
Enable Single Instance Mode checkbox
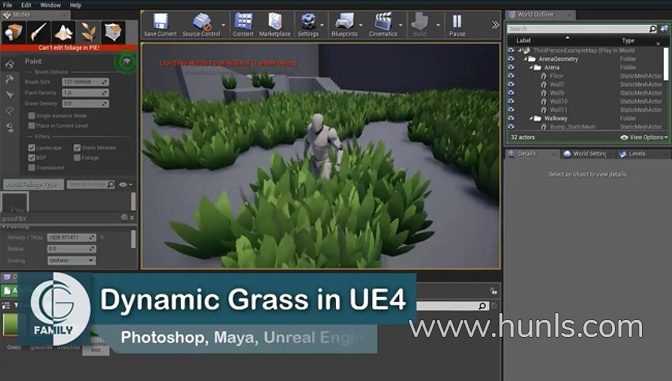pyautogui.click(x=31, y=116)
